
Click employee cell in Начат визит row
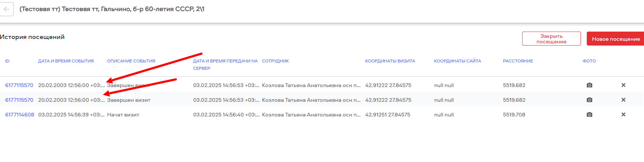pyautogui.click(x=311, y=115)
